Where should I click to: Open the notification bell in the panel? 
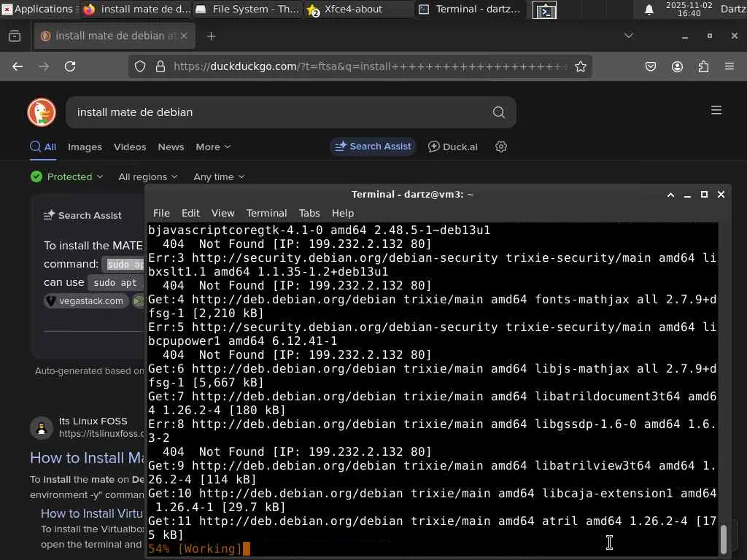coord(649,9)
